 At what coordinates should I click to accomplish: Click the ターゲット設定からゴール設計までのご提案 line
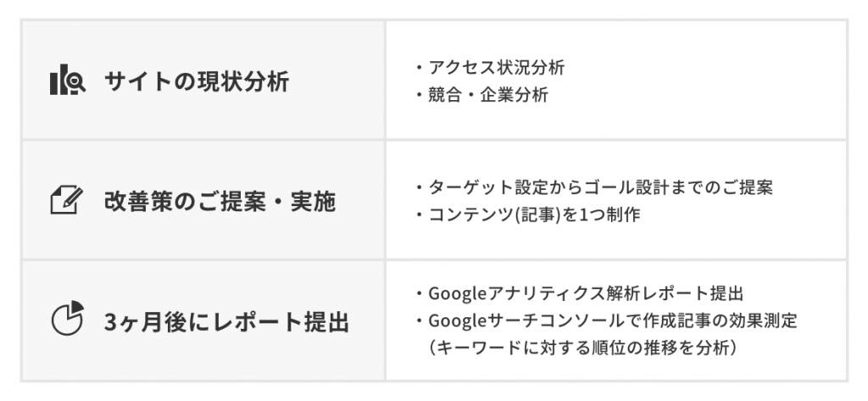600,187
